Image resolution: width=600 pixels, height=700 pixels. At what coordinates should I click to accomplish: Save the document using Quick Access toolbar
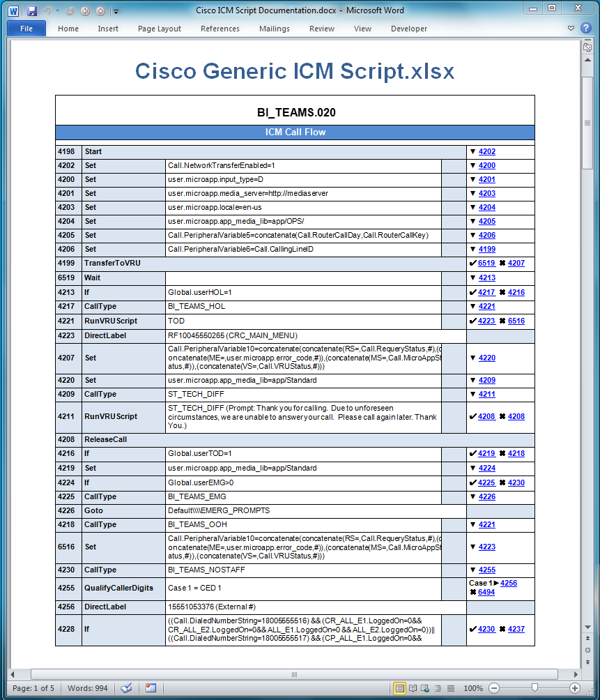coord(32,10)
